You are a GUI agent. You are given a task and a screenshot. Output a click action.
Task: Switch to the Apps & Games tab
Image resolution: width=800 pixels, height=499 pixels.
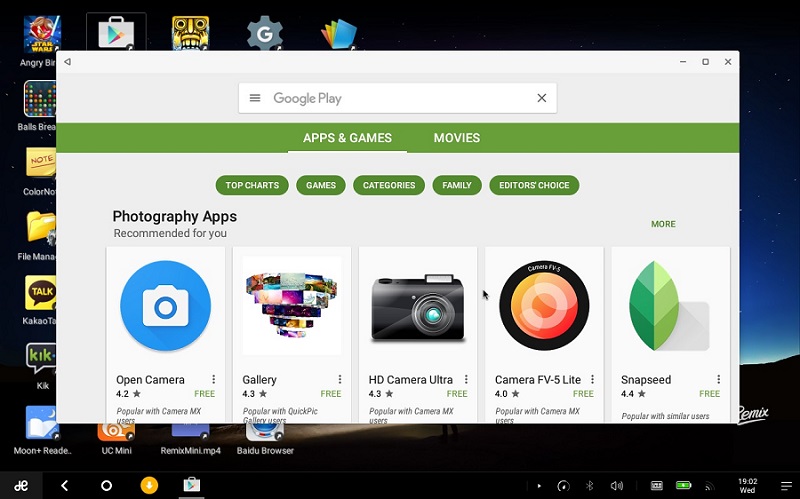[x=347, y=138]
